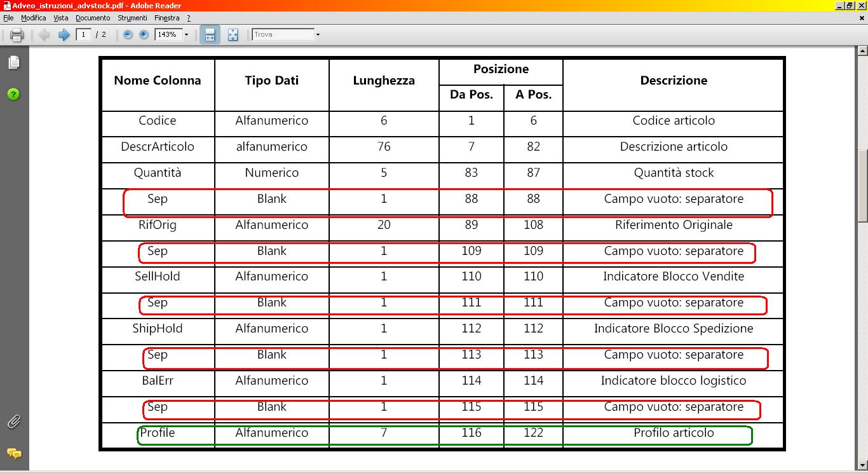Open the File menu

[8, 18]
